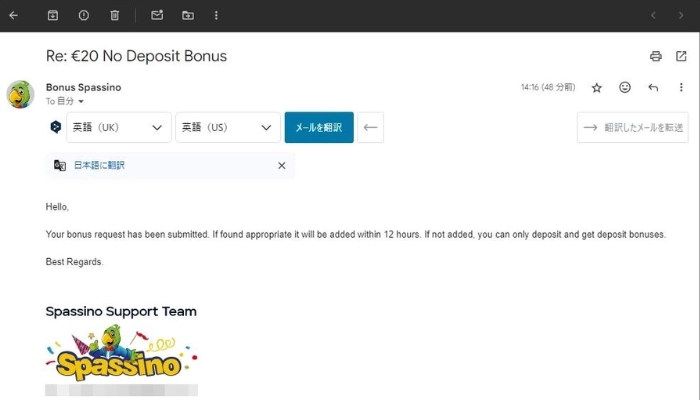The width and height of the screenshot is (700, 400).
Task: Click the メールを翻訳 button
Action: [319, 127]
